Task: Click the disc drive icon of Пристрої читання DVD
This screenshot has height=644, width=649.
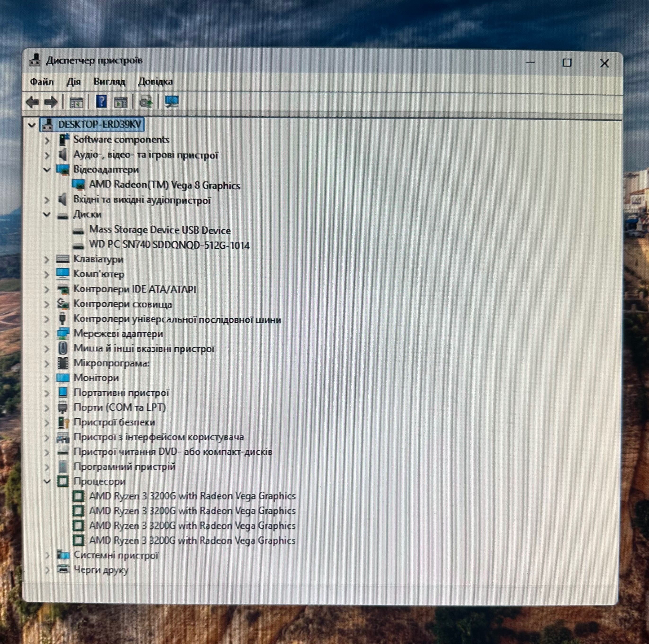Action: 63,452
